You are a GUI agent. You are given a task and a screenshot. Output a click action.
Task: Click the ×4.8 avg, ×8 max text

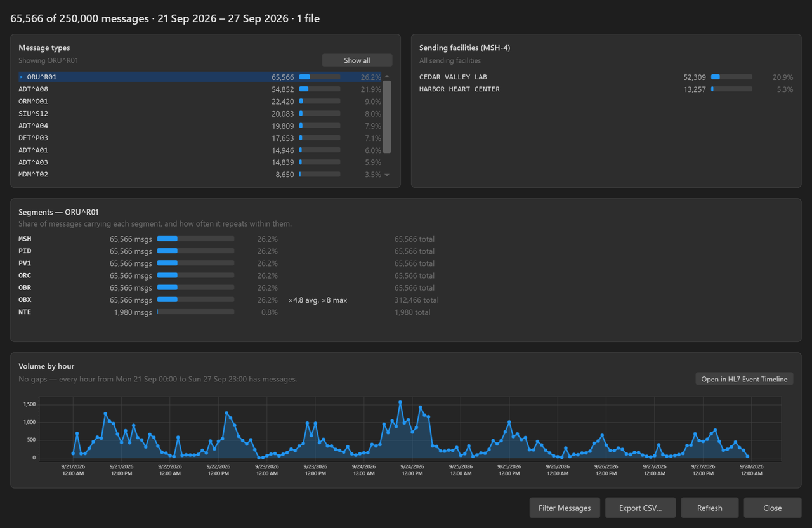point(317,300)
